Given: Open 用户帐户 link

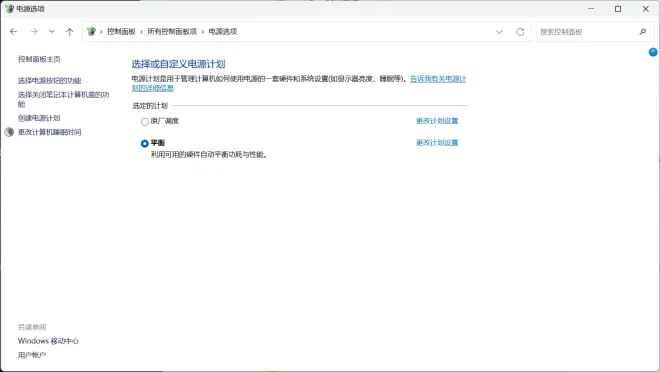Looking at the screenshot, I should coord(32,355).
